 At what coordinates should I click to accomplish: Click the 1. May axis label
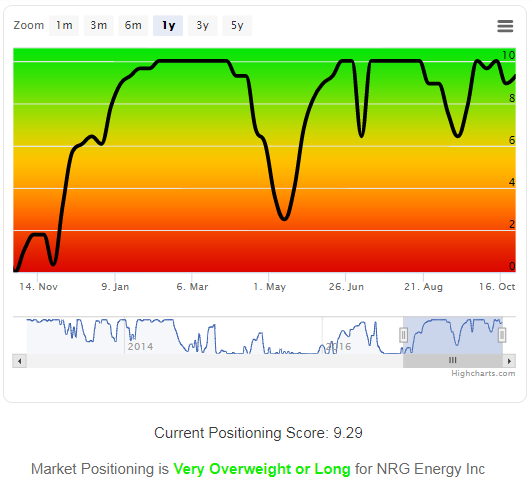270,287
